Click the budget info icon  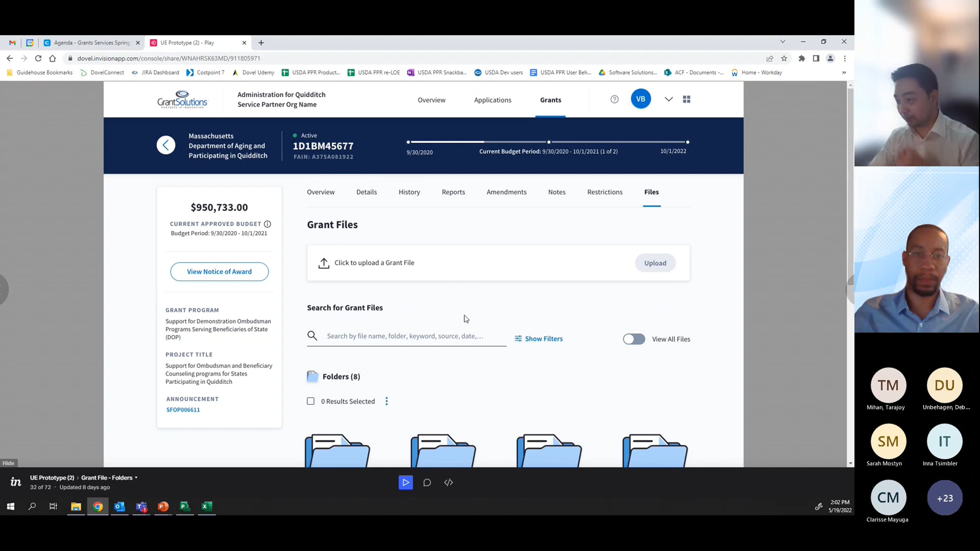267,224
